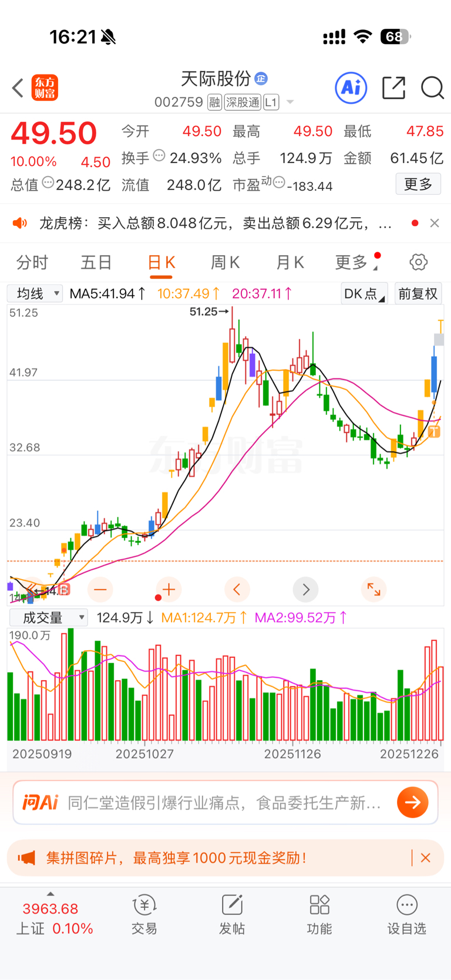
Task: Tap the 融 margin trading badge
Action: click(x=214, y=103)
